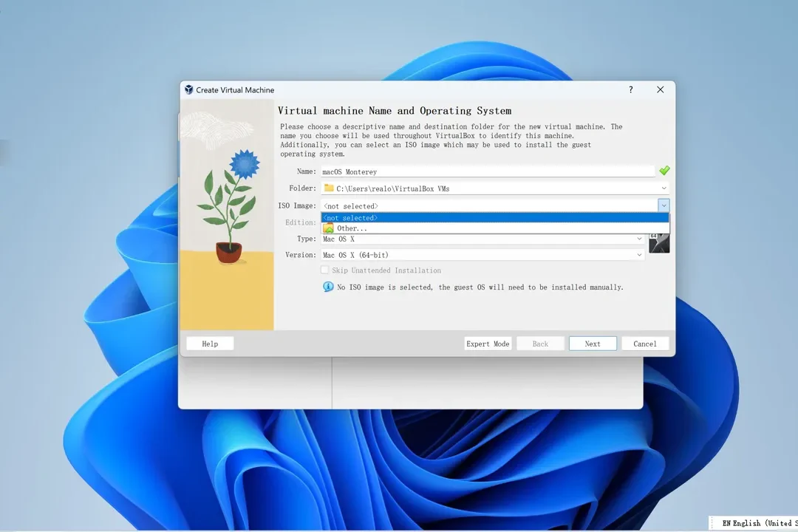Click the blue info icon near the ISO warning

(x=327, y=287)
